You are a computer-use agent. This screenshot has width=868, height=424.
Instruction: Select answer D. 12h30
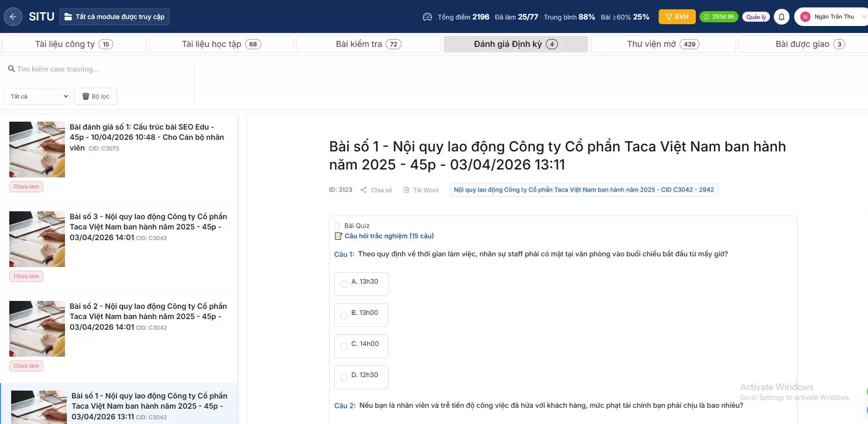click(361, 377)
